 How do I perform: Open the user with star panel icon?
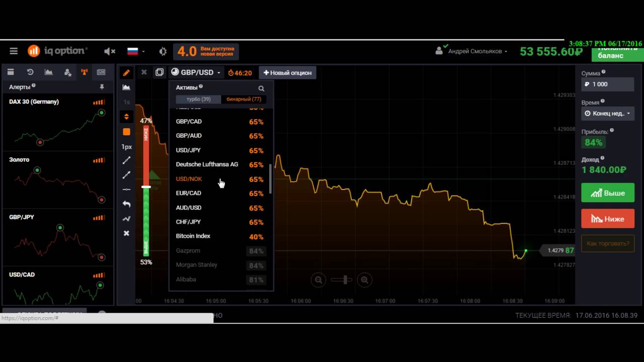pyautogui.click(x=67, y=72)
